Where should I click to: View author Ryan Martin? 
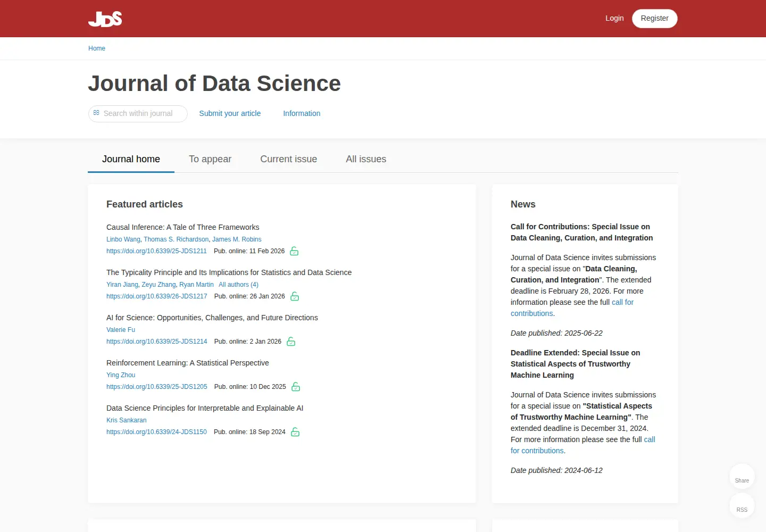(196, 285)
